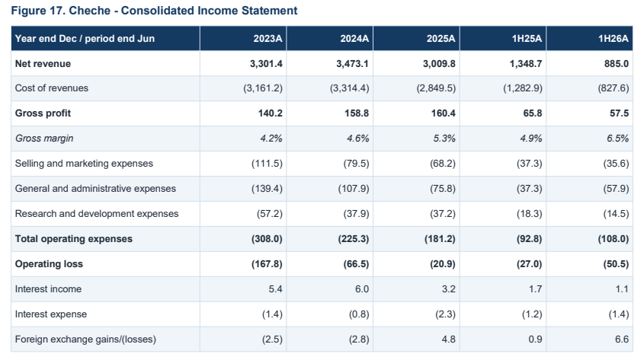Click the figure title 'Figure 17. Cheche - Consolidated Income Statement'
Image resolution: width=644 pixels, height=357 pixels.
click(x=154, y=10)
